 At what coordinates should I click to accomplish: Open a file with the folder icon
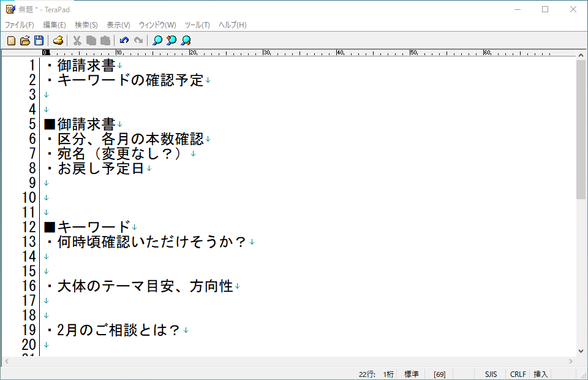(x=25, y=40)
